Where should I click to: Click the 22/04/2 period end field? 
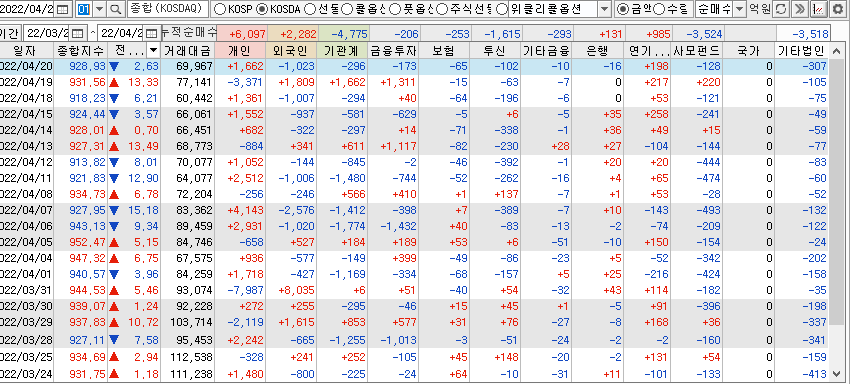tap(122, 33)
